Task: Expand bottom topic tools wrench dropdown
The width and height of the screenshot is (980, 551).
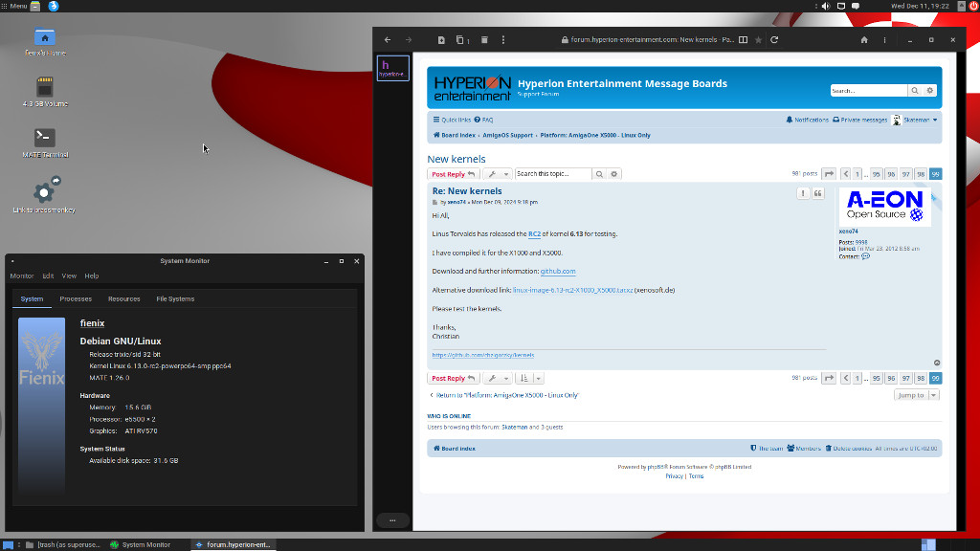Action: pyautogui.click(x=498, y=378)
